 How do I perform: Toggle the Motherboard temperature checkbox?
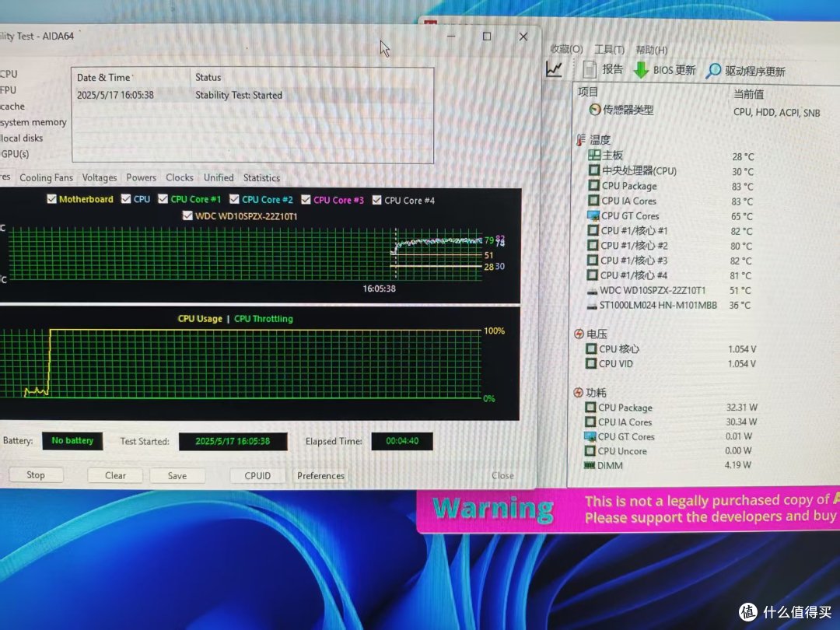[52, 199]
